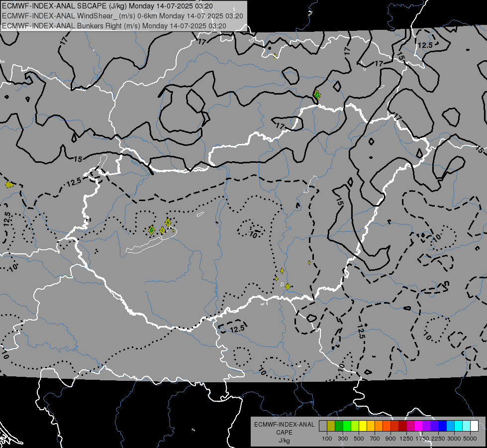Select the Bunkers Right (m/s) title line
487x448 pixels.
coord(114,26)
